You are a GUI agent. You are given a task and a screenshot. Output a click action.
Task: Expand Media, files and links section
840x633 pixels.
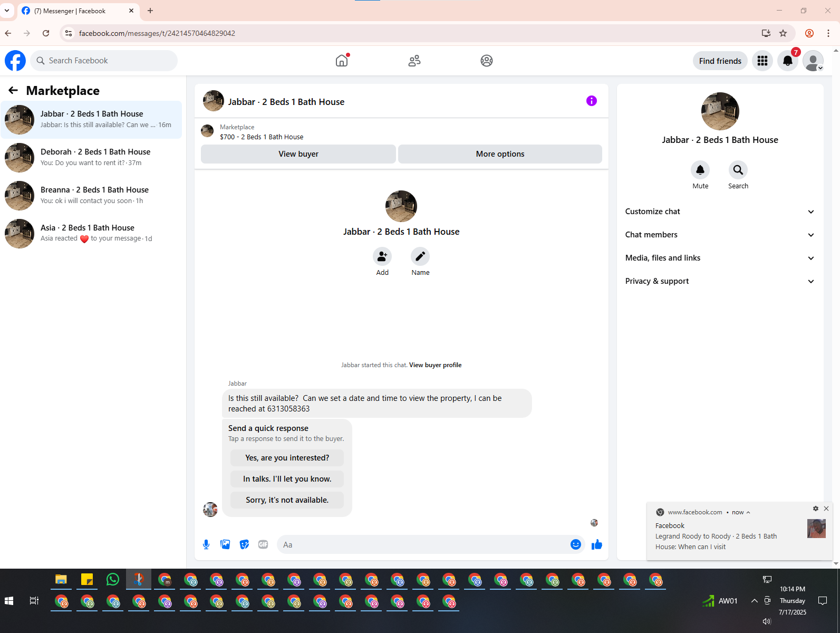click(x=720, y=258)
